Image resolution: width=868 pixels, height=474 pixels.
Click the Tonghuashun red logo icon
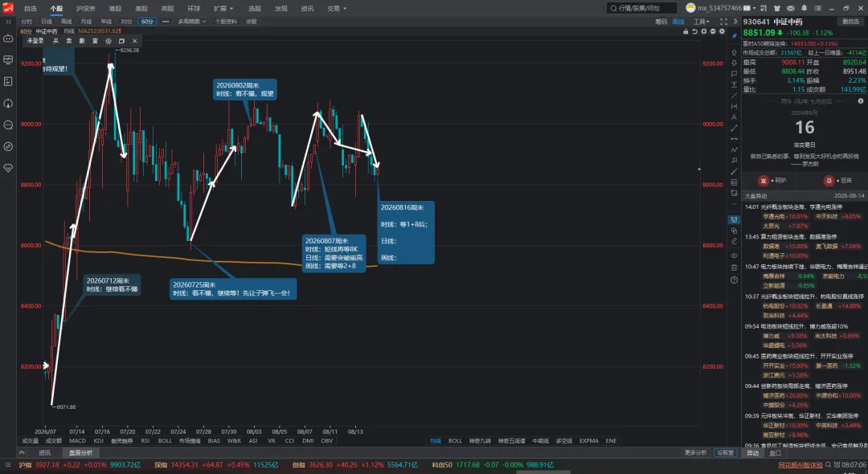click(x=8, y=8)
